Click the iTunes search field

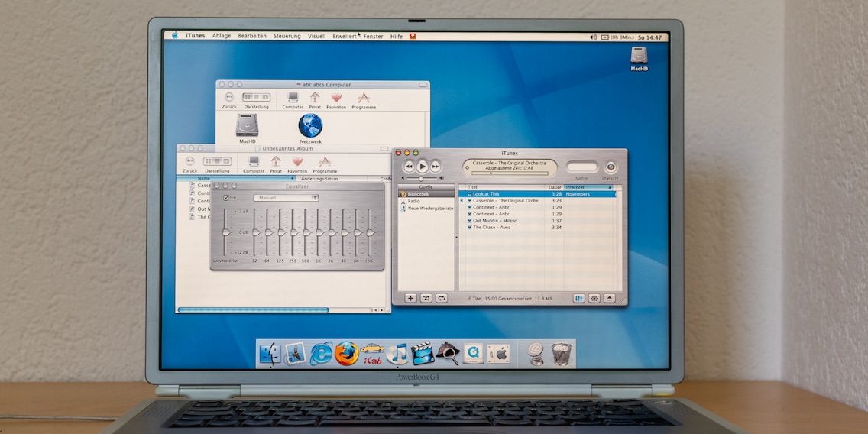pyautogui.click(x=582, y=167)
